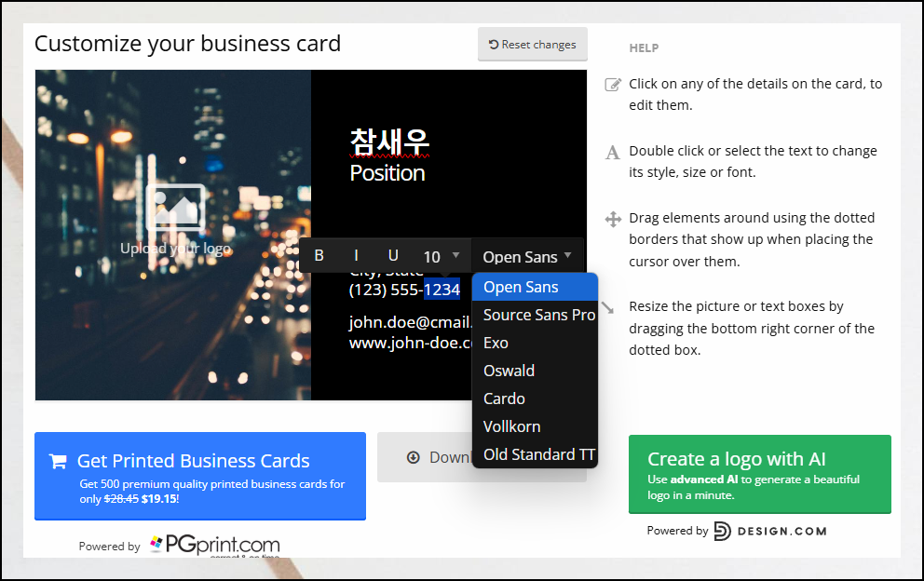Click the john.doe@cmail email text
The image size is (924, 581).
point(410,322)
